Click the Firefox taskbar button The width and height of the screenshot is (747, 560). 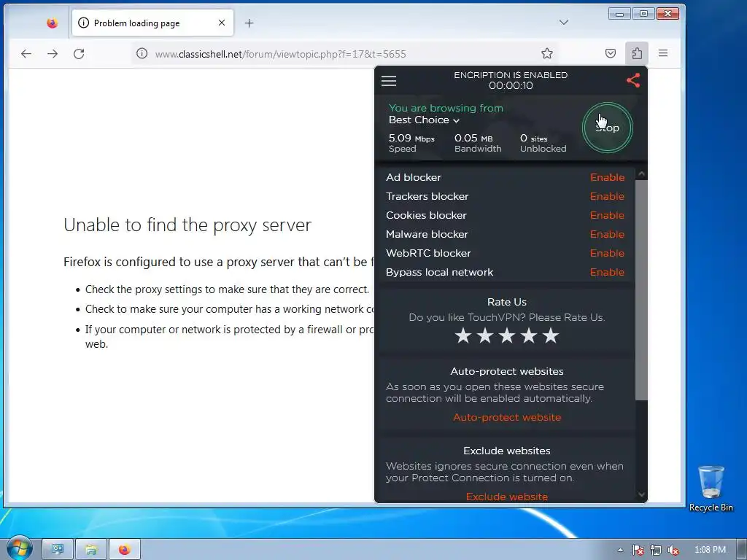click(125, 550)
